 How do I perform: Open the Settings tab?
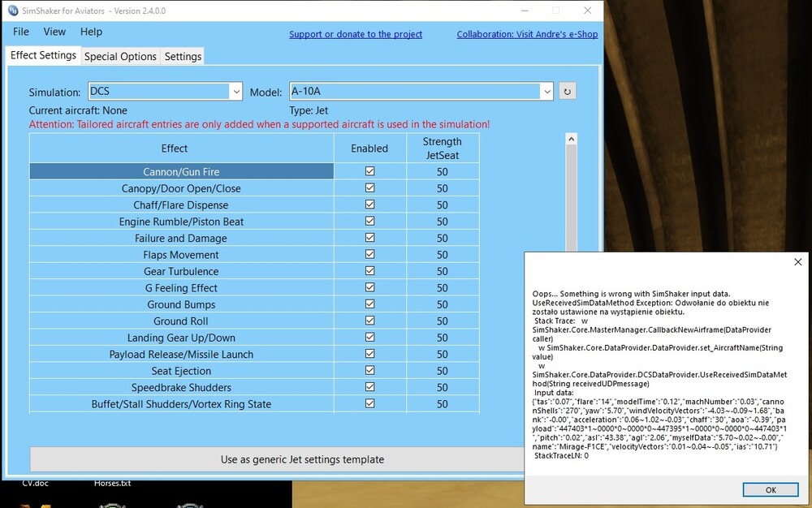pyautogui.click(x=183, y=56)
